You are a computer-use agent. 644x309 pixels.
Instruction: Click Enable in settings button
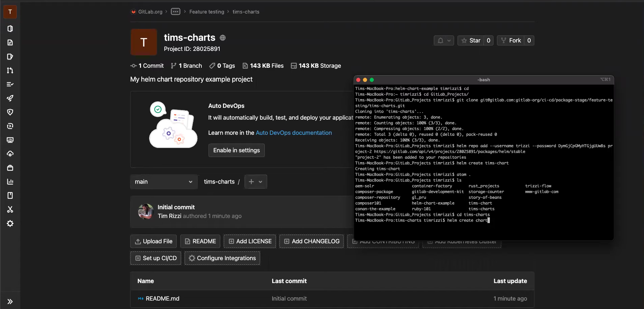(236, 150)
